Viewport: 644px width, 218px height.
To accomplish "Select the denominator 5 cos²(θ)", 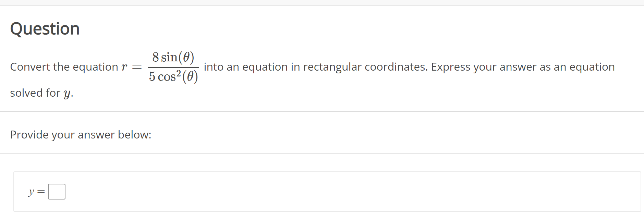I will point(173,77).
